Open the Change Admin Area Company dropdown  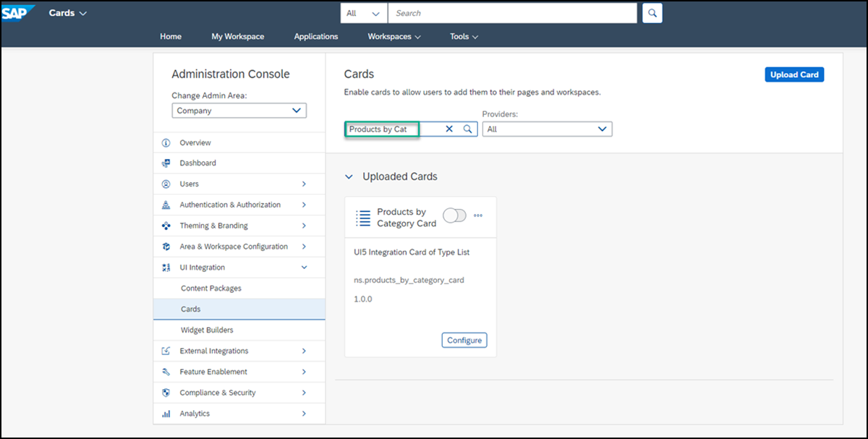(239, 111)
